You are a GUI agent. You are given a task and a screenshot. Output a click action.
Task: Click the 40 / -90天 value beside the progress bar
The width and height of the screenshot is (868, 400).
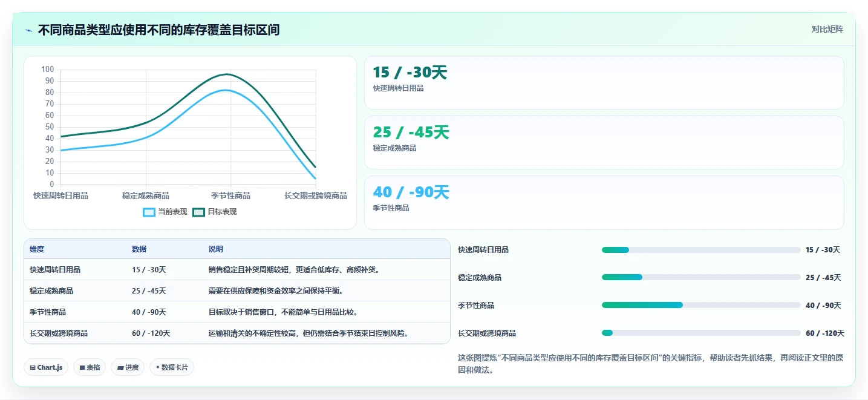pos(823,306)
